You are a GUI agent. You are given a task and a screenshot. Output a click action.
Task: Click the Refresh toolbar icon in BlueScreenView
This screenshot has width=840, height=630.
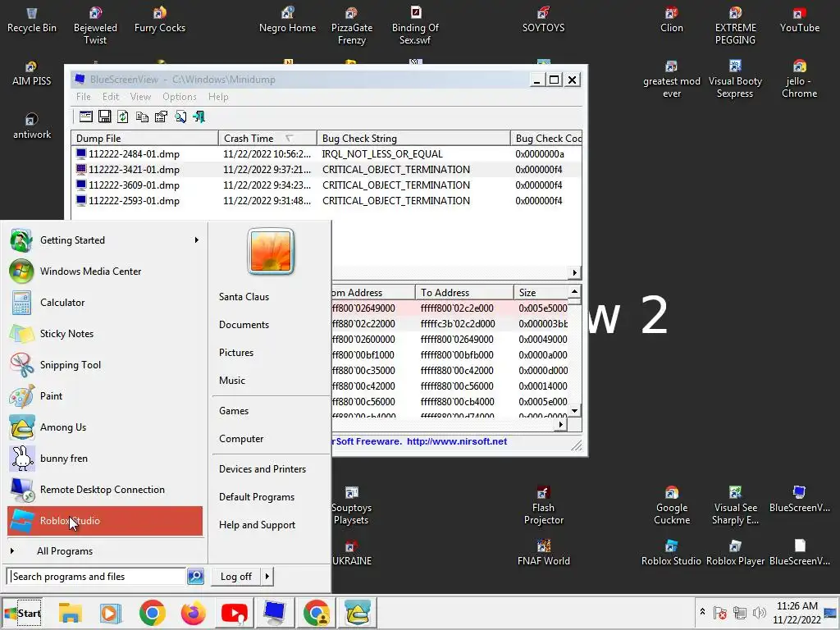(123, 116)
